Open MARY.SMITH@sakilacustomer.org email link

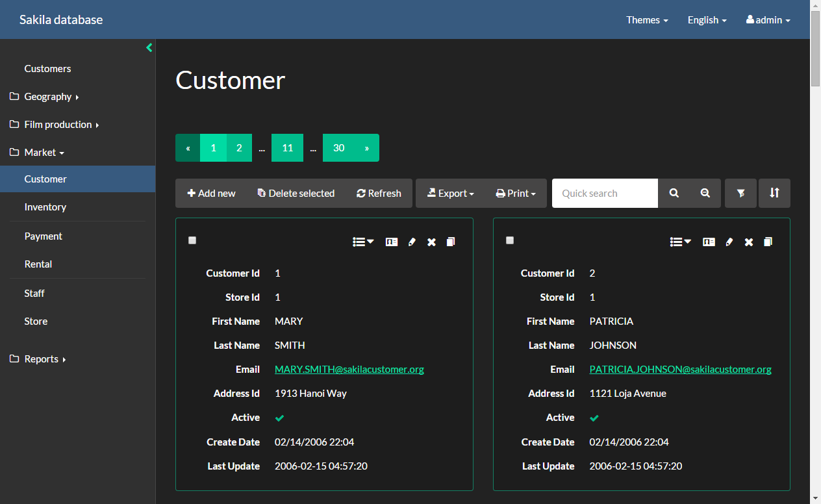tap(349, 370)
